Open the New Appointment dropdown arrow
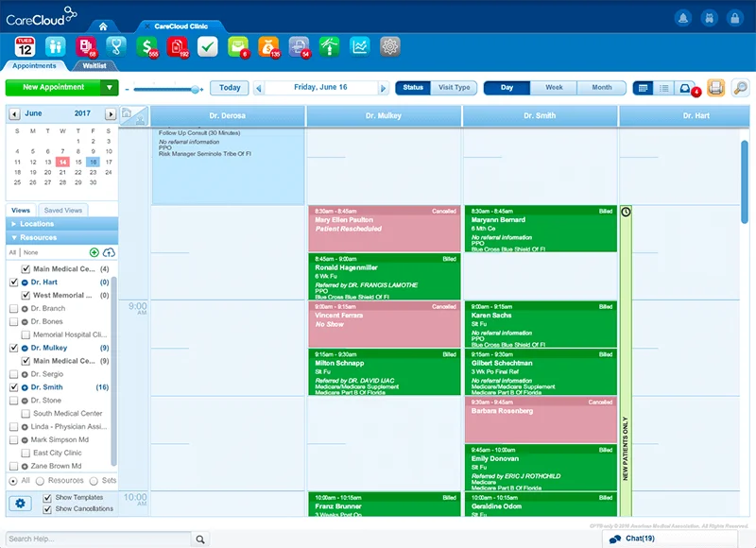Screen dimensions: 756x548 tap(109, 87)
